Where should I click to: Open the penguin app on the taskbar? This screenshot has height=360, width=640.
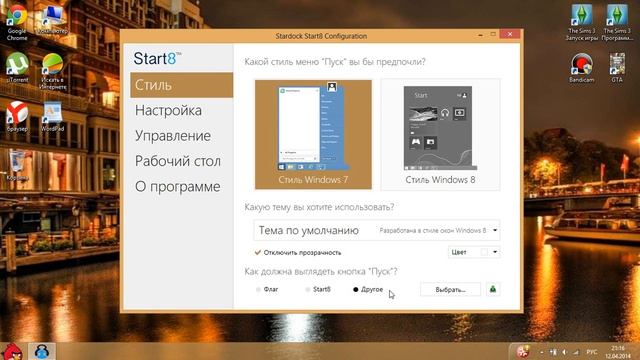[x=42, y=351]
